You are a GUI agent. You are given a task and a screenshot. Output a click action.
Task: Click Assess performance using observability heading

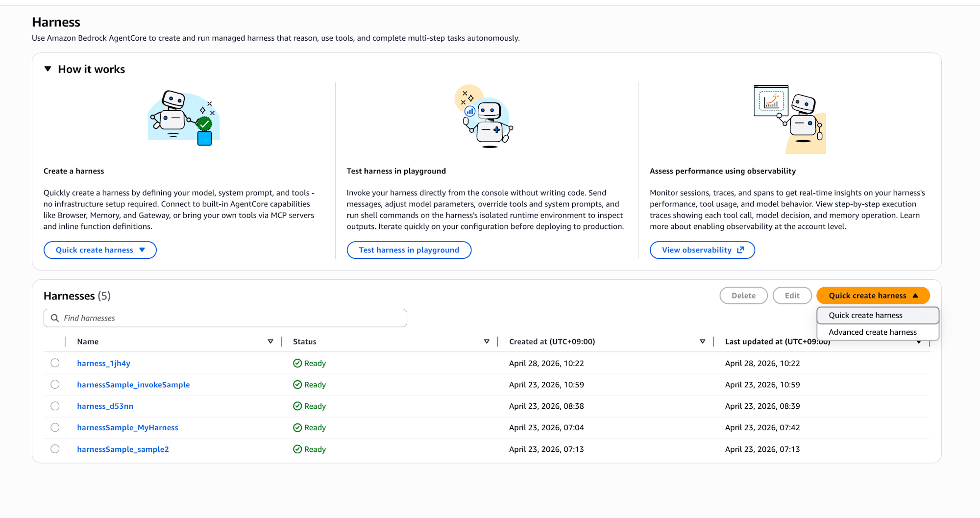723,171
